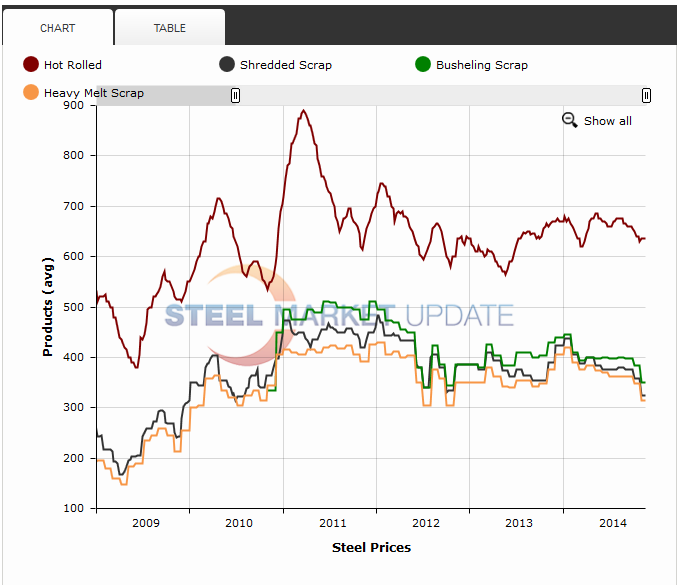Toggle the Busheling Scrap green legend circle
The image size is (680, 585).
pos(423,65)
